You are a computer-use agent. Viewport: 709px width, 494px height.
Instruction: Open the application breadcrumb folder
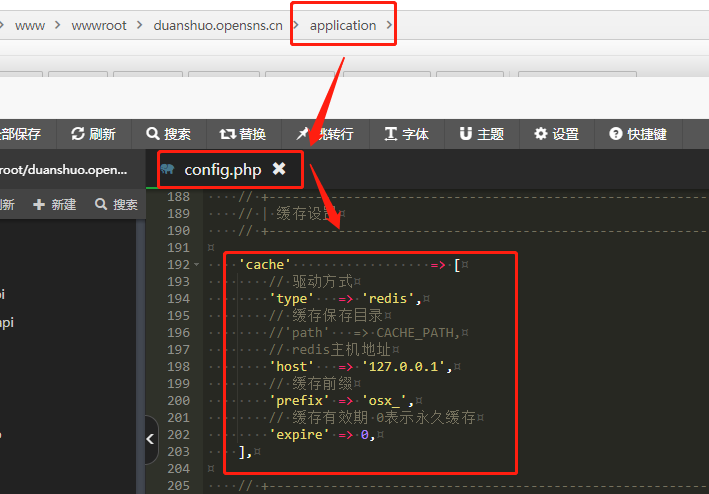click(343, 26)
